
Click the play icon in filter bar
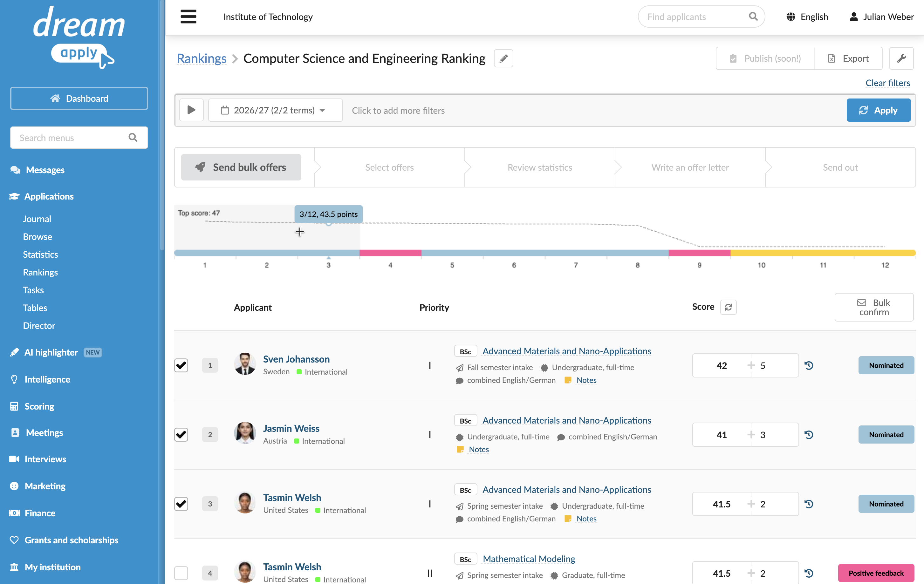click(x=191, y=110)
